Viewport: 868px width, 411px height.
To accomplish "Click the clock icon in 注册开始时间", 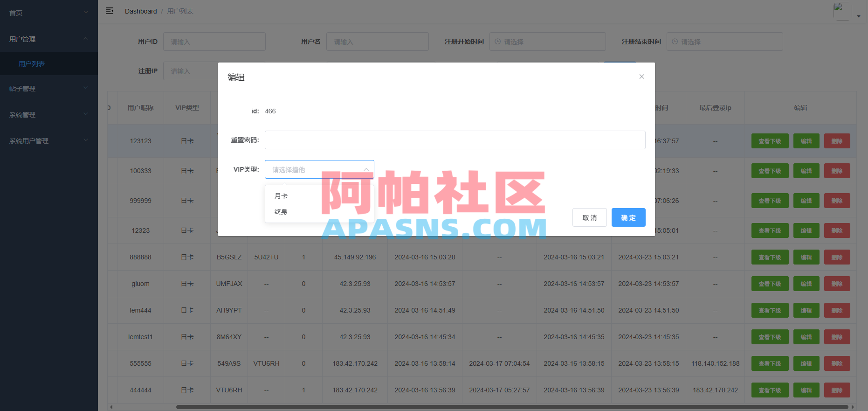I will (497, 42).
